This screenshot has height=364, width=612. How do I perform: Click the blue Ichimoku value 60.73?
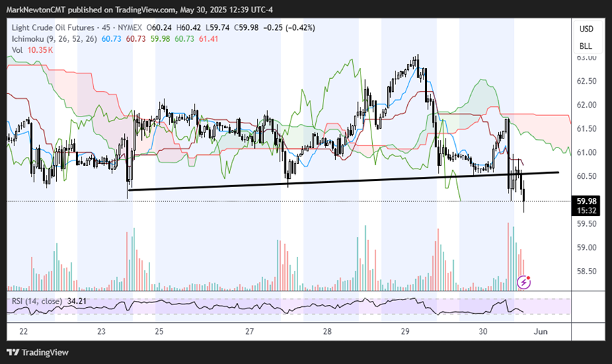111,39
